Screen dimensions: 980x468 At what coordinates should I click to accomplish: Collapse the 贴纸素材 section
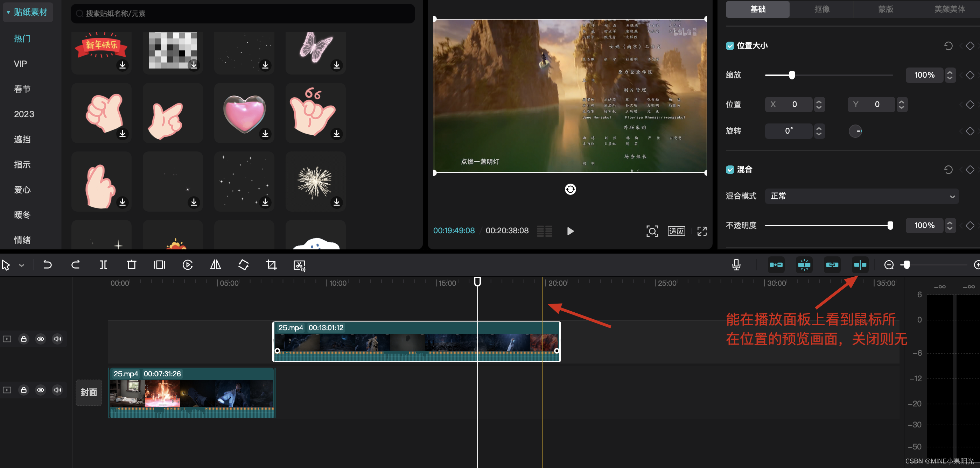tap(8, 13)
